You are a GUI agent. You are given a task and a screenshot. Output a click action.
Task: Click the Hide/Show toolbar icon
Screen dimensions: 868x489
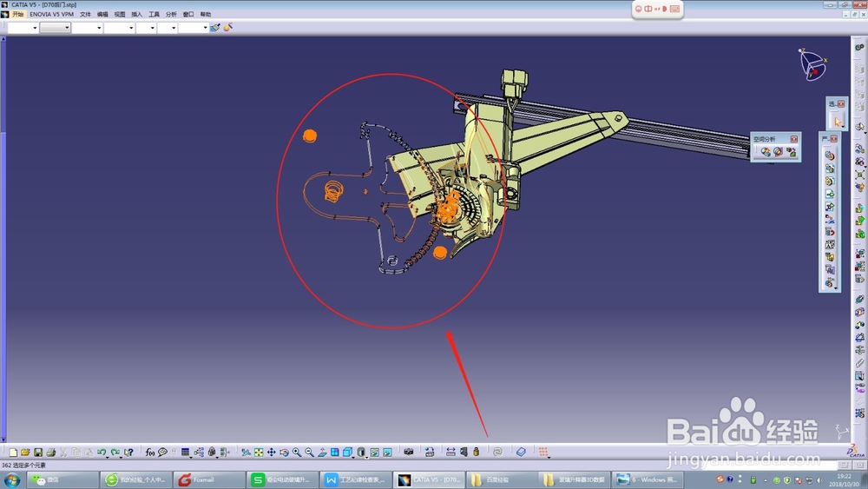coord(375,453)
